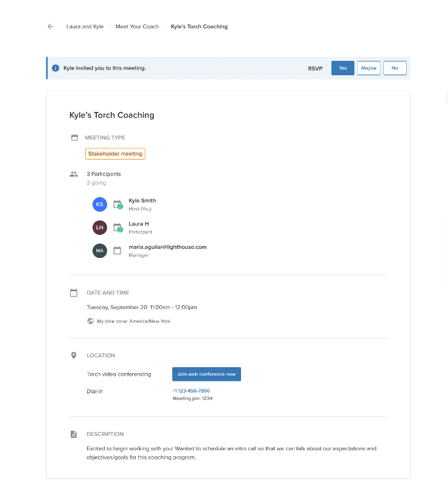Viewport: 448px width, 483px height.
Task: Click the Location pin icon
Action: click(x=74, y=355)
